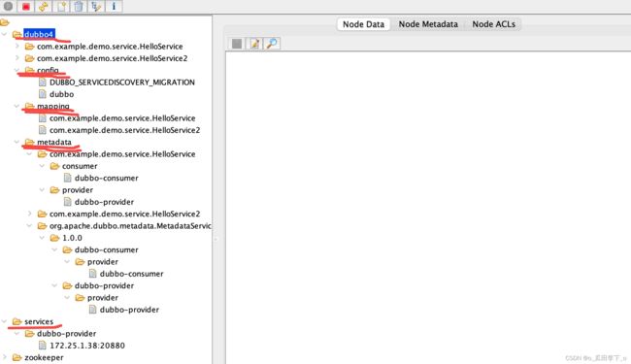Select the config folder label
This screenshot has width=631, height=364.
pos(48,70)
